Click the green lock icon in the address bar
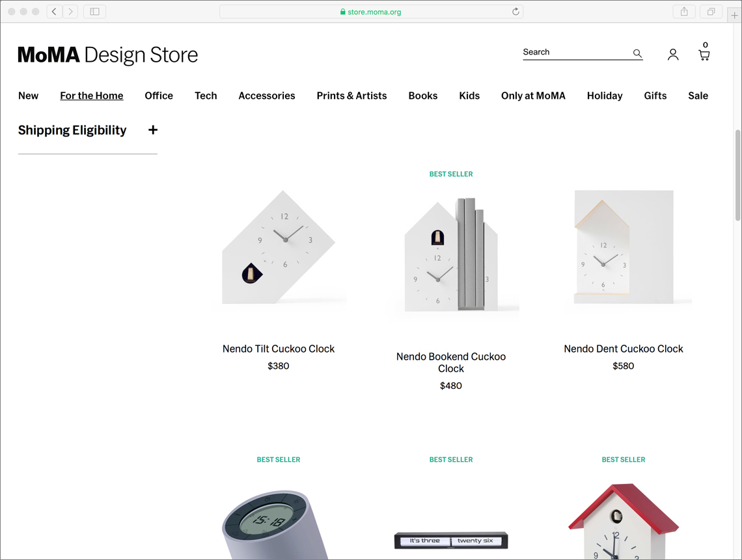Viewport: 742px width, 560px height. pyautogui.click(x=342, y=12)
